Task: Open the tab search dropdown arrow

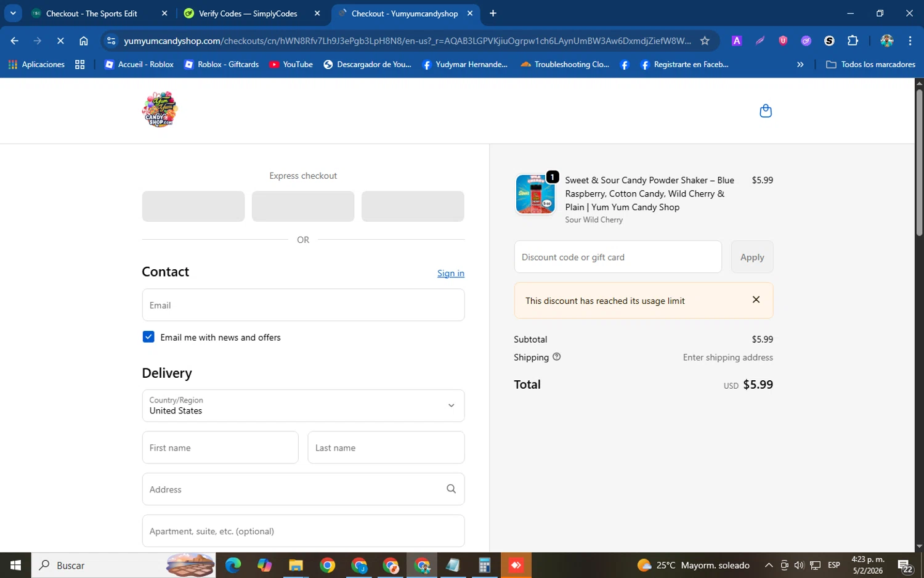Action: [13, 13]
